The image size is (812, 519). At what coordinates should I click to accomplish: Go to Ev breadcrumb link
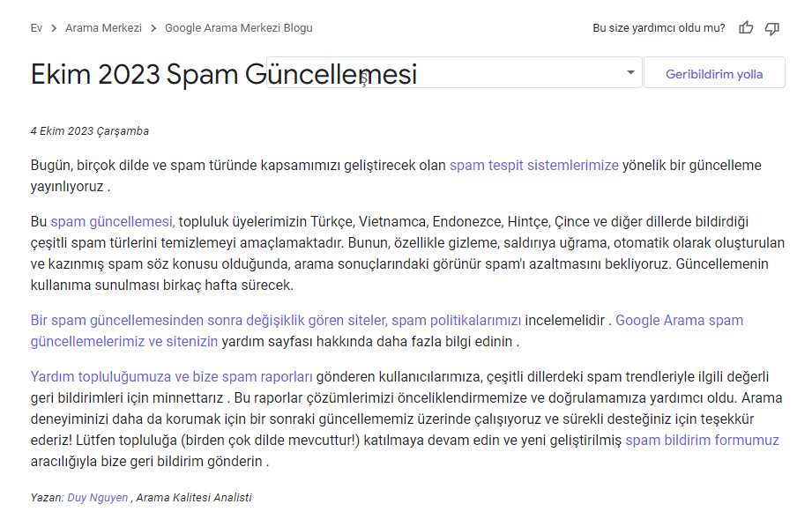[36, 28]
